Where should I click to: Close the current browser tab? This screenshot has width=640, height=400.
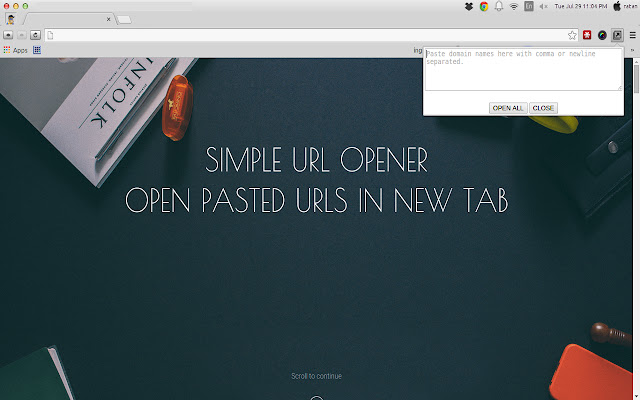(x=108, y=19)
